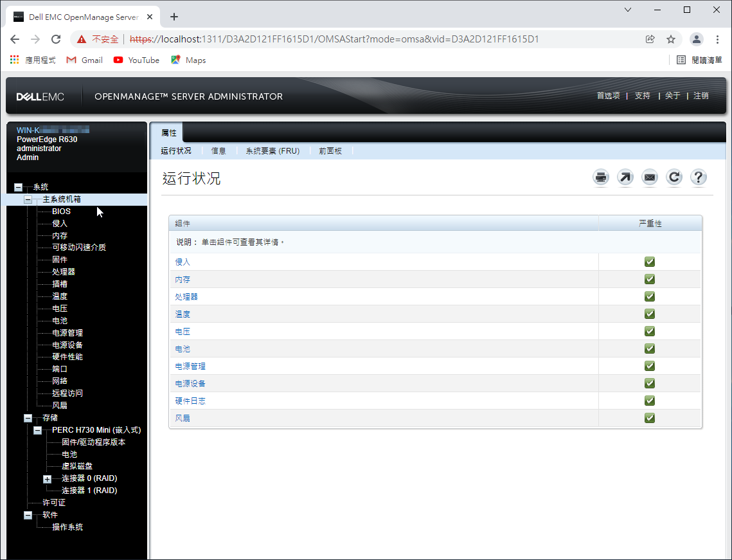Go back using Chrome's back arrow
The image size is (732, 560).
[x=15, y=39]
